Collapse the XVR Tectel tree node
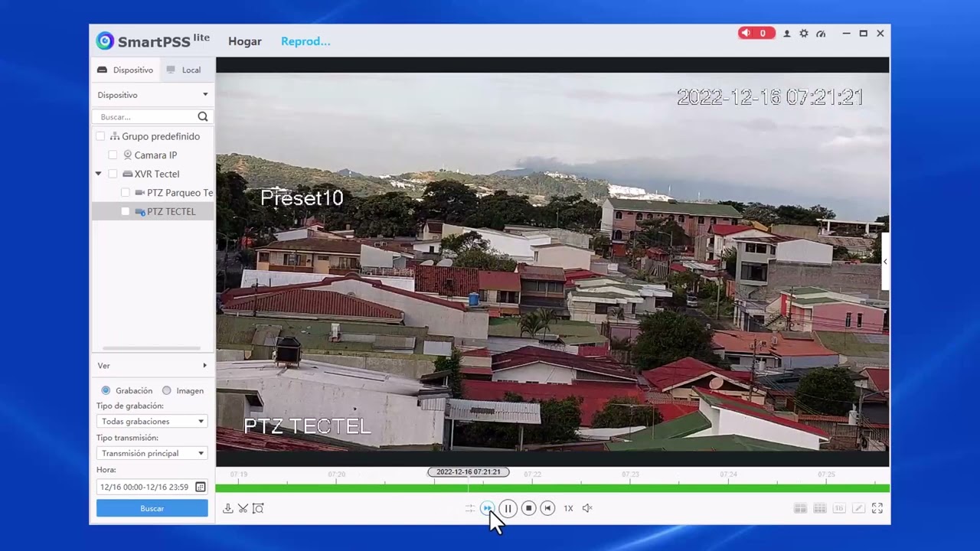980x551 pixels. click(98, 174)
